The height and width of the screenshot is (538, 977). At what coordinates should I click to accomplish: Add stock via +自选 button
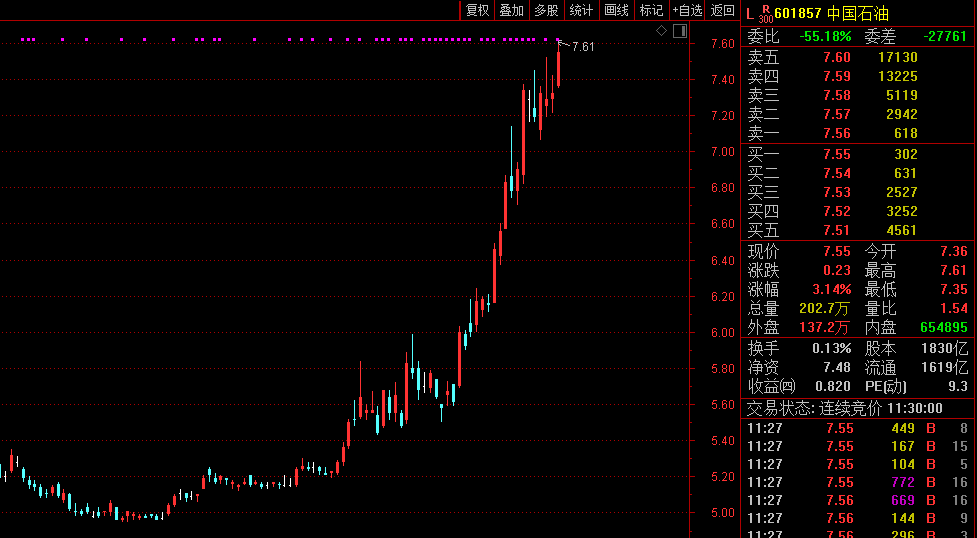pyautogui.click(x=687, y=10)
